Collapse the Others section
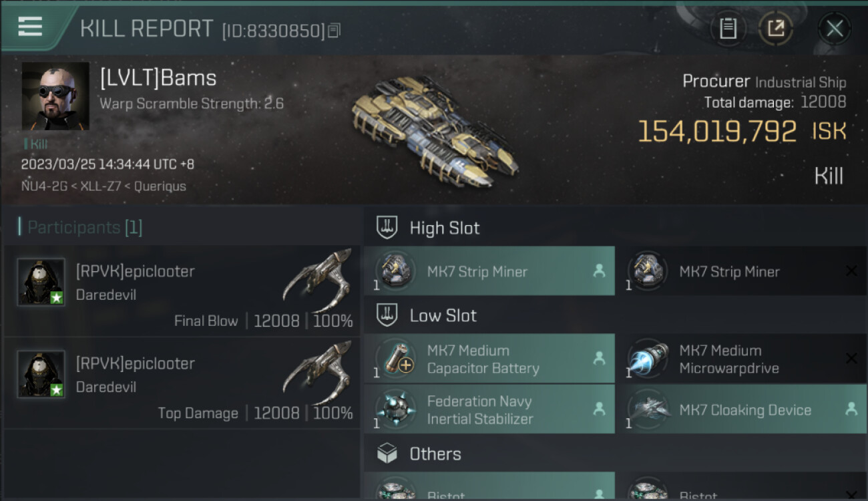Viewport: 868px width, 501px height. tap(616, 454)
